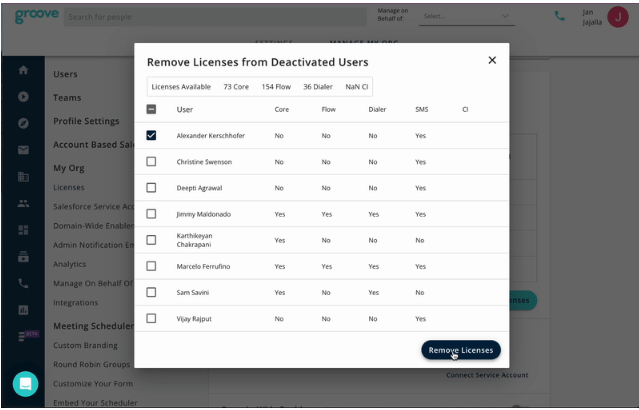Select the Jimmy Maldonado checkbox

click(151, 213)
